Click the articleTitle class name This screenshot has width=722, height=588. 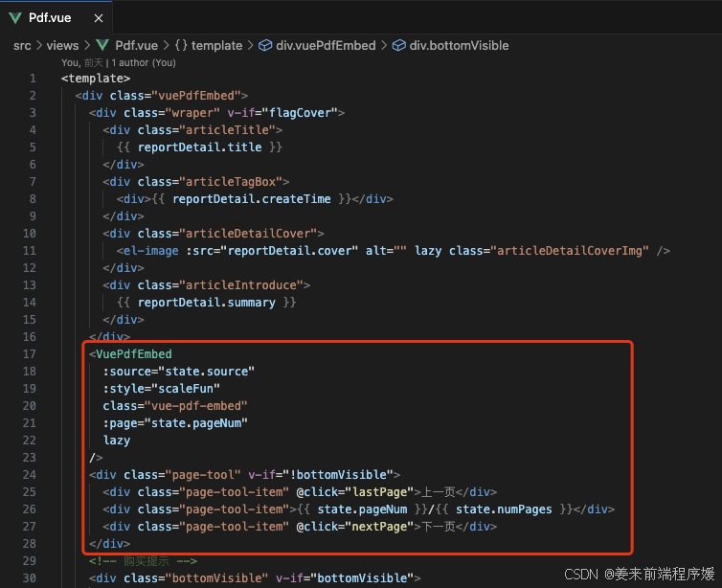pos(227,130)
